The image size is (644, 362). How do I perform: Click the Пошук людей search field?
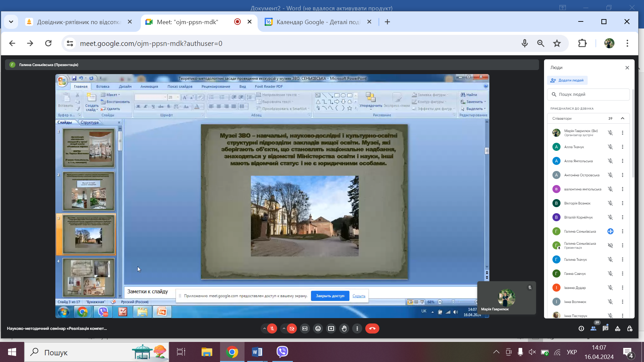point(588,95)
